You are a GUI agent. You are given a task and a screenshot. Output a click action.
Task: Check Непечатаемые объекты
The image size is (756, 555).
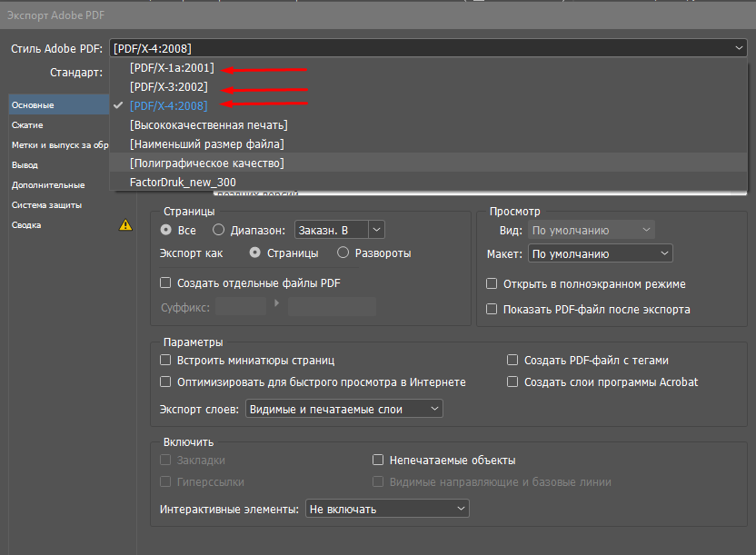[378, 461]
